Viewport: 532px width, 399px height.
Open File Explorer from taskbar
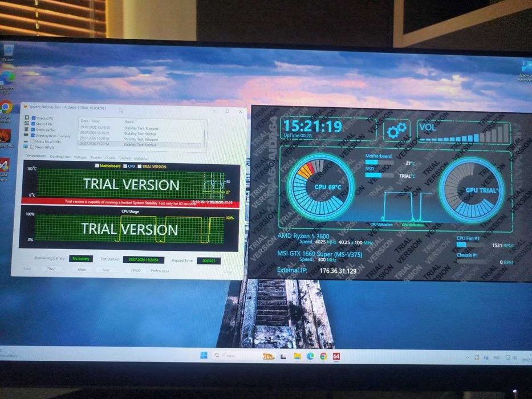297,356
